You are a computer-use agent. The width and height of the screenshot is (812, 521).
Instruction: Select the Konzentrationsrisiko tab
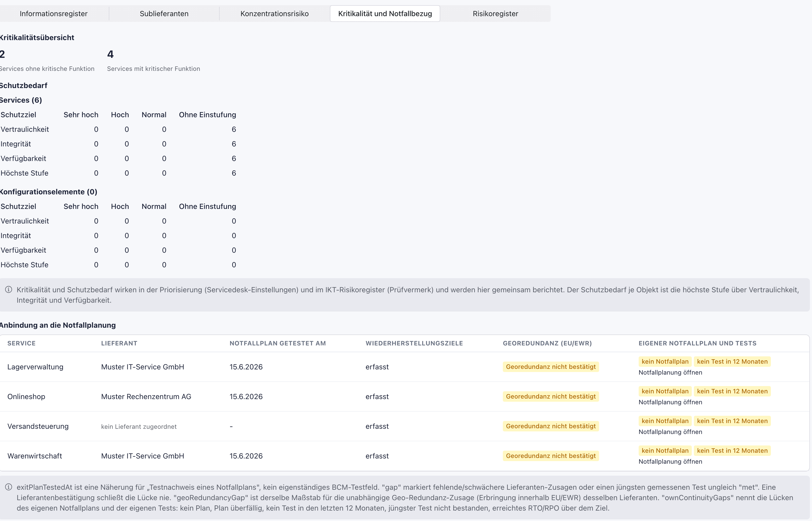274,14
